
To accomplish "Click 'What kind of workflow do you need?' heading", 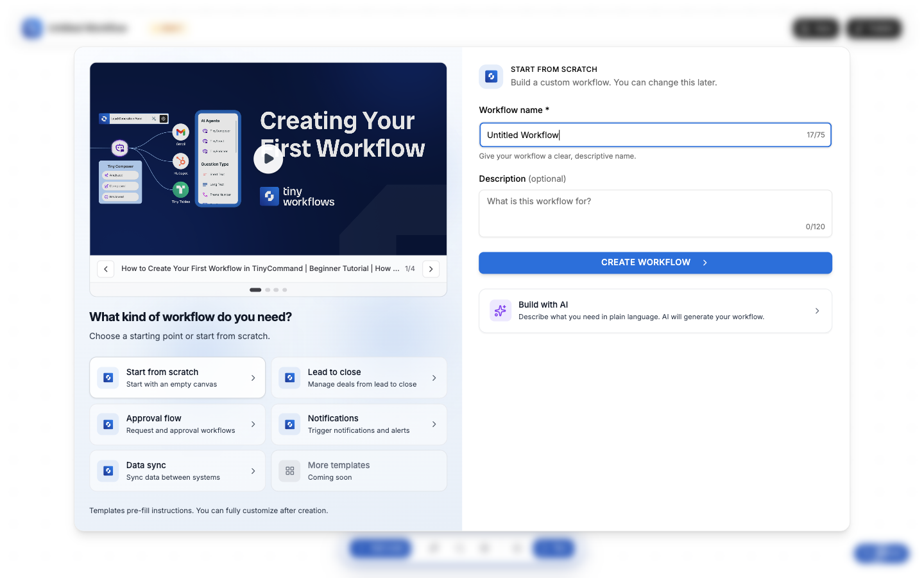I will 191,317.
